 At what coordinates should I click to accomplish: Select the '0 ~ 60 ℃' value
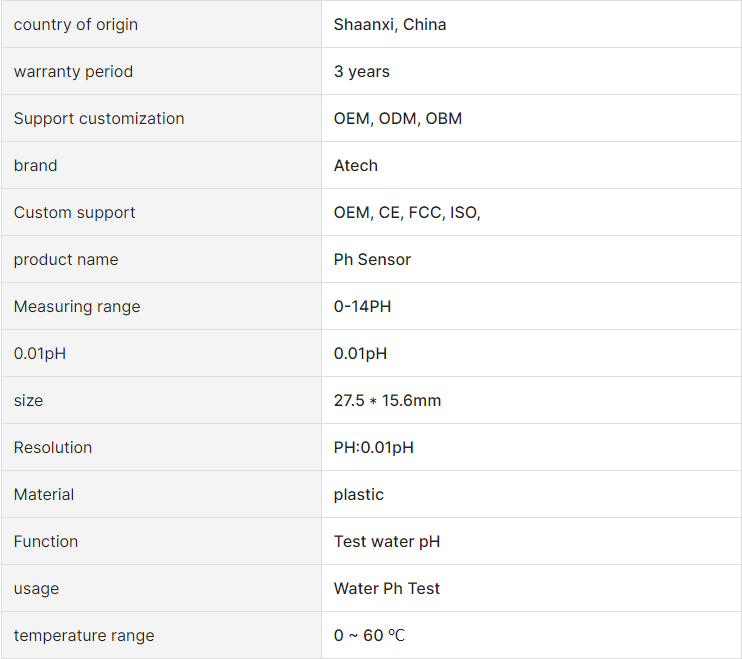[369, 635]
